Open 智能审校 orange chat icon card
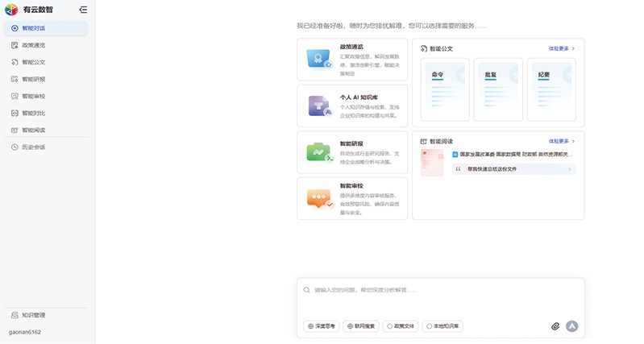The width and height of the screenshot is (644, 344). click(x=351, y=198)
